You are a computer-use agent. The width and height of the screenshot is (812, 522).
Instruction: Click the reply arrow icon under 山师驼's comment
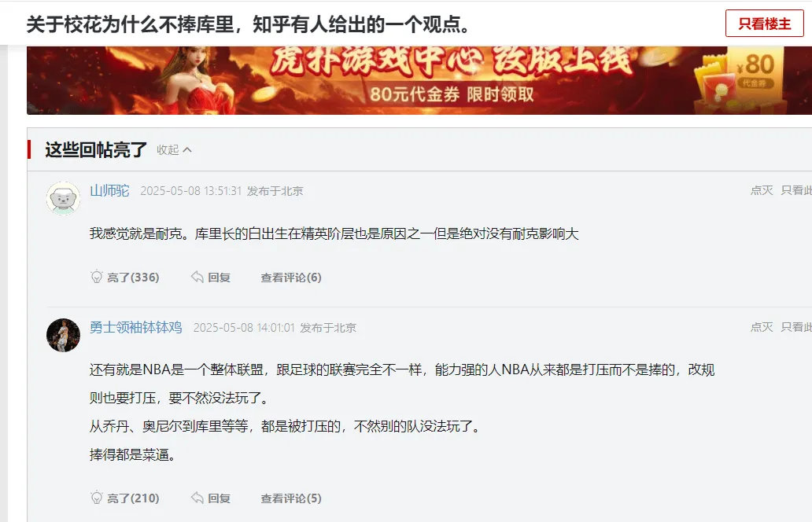197,277
